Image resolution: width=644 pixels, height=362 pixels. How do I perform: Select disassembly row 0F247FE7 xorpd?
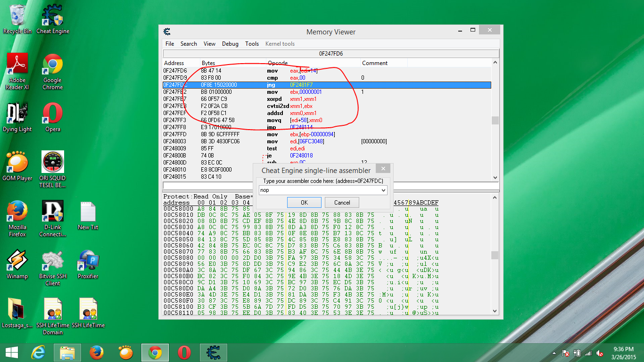[x=327, y=99]
